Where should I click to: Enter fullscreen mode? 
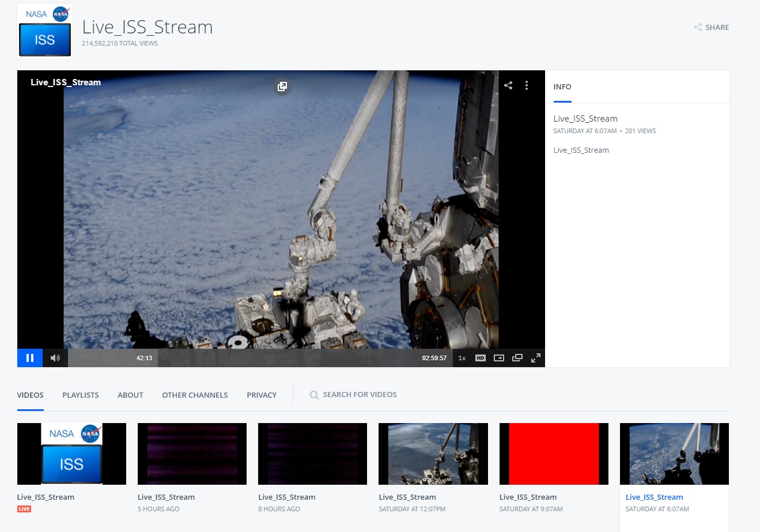(x=535, y=358)
